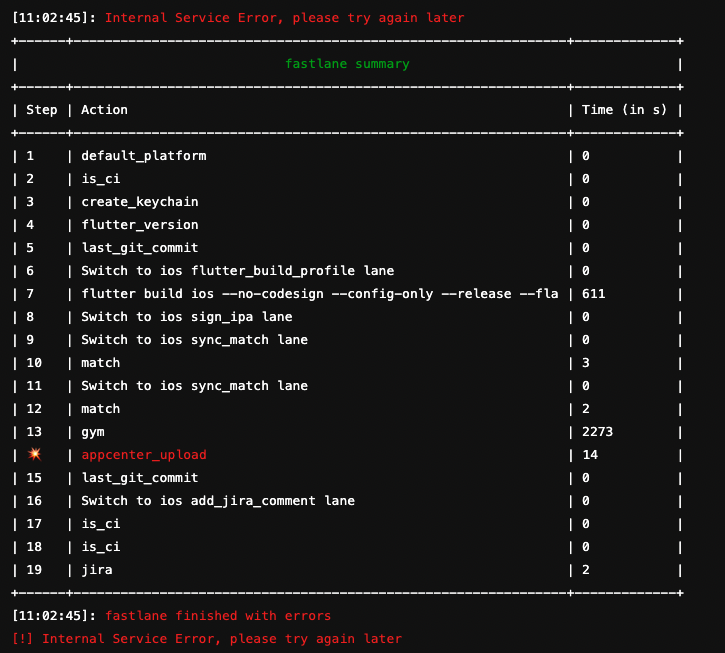The height and width of the screenshot is (653, 725).
Task: Click the top [11:02:45] timestamp
Action: tap(54, 18)
